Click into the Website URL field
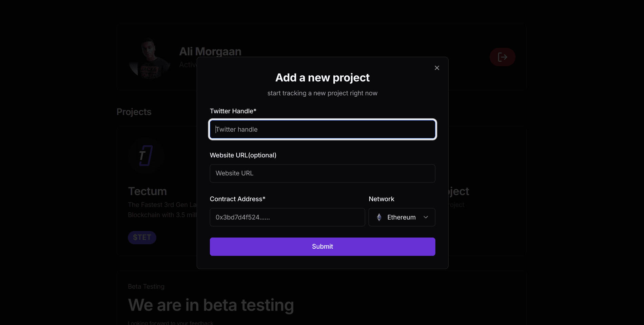Viewport: 644px width, 325px height. [x=323, y=173]
